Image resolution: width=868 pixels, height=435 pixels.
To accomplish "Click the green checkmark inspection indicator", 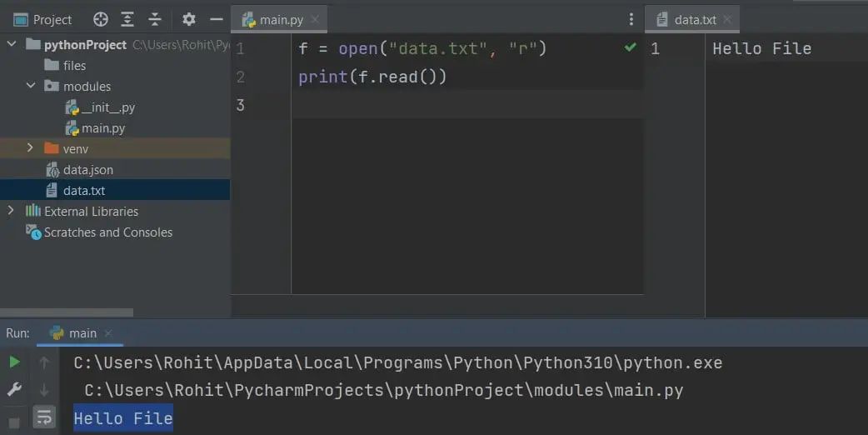I will 630,47.
